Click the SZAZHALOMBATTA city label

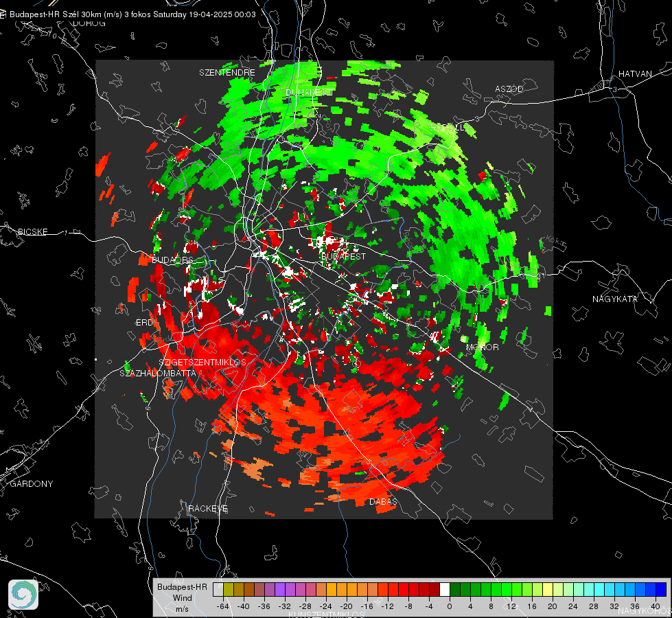pyautogui.click(x=158, y=373)
